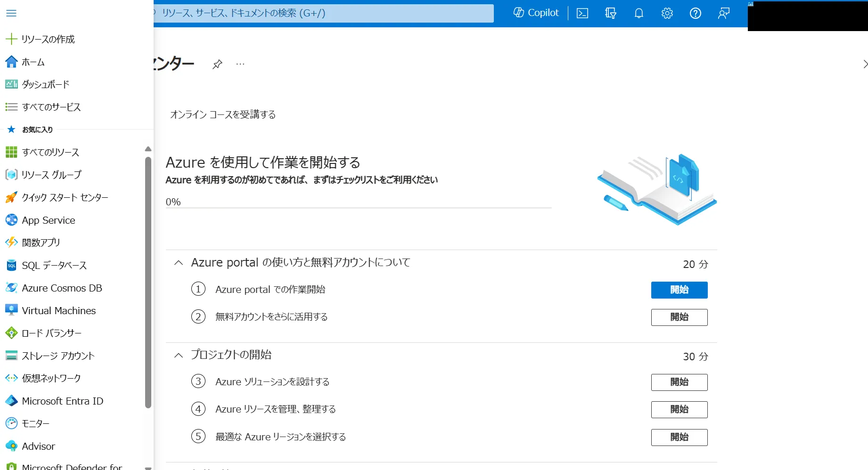Click the ロード バランサー diamond icon
Image resolution: width=868 pixels, height=470 pixels.
(x=11, y=333)
